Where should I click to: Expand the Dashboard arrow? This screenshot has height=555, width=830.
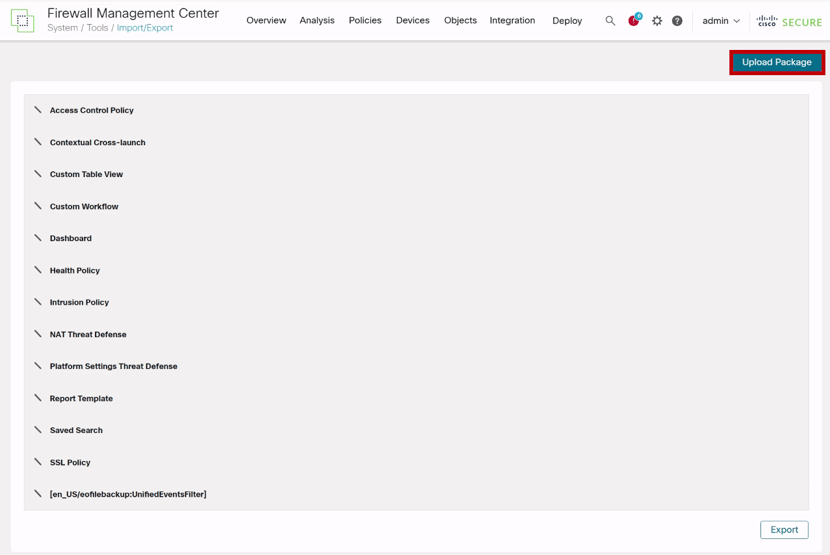pyautogui.click(x=38, y=238)
